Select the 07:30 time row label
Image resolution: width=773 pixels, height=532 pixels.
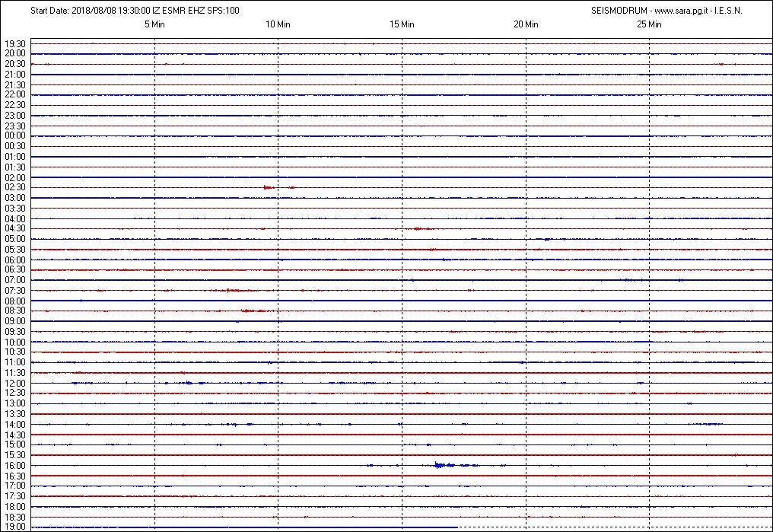pos(15,291)
